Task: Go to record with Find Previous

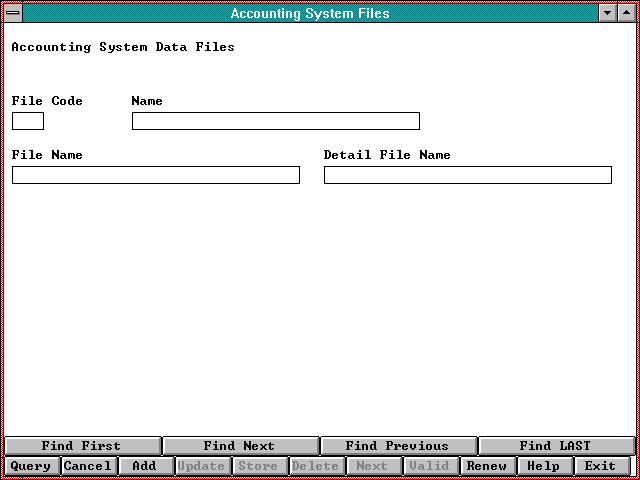Action: tap(397, 446)
